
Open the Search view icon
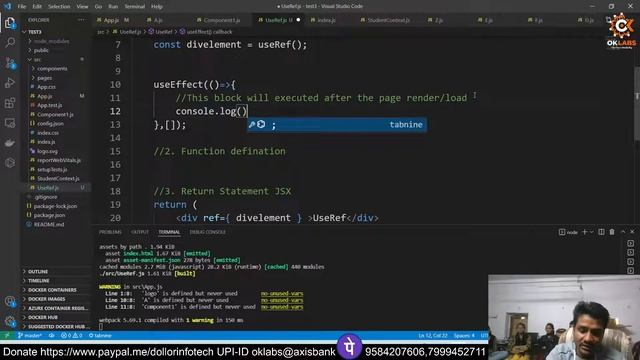(x=10, y=42)
